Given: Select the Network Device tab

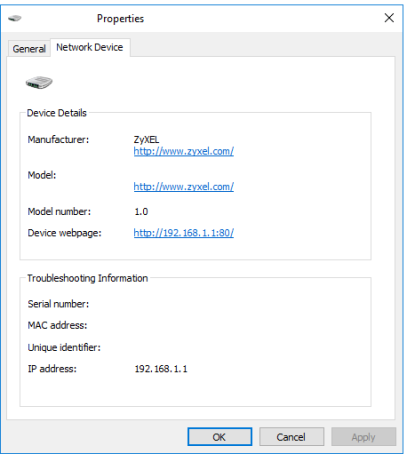Looking at the screenshot, I should pyautogui.click(x=90, y=47).
